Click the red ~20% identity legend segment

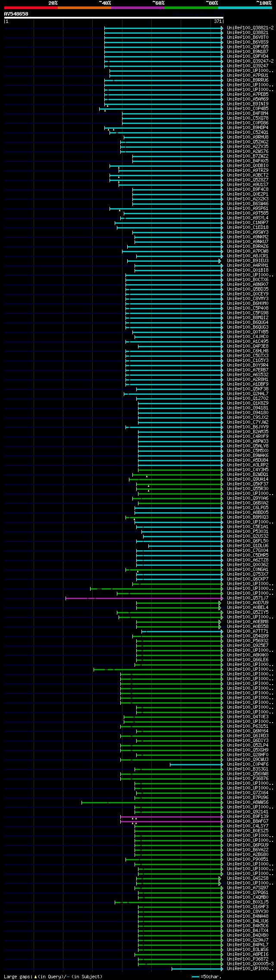tap(31, 8)
